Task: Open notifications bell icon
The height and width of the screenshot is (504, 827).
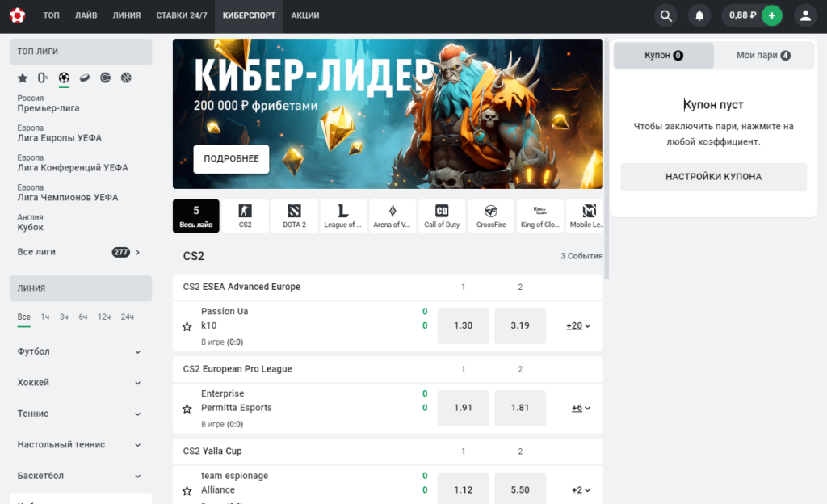Action: [x=699, y=15]
